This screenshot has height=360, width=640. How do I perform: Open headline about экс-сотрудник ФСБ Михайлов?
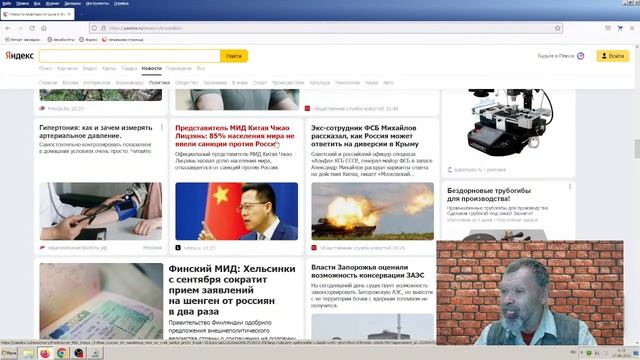click(365, 136)
